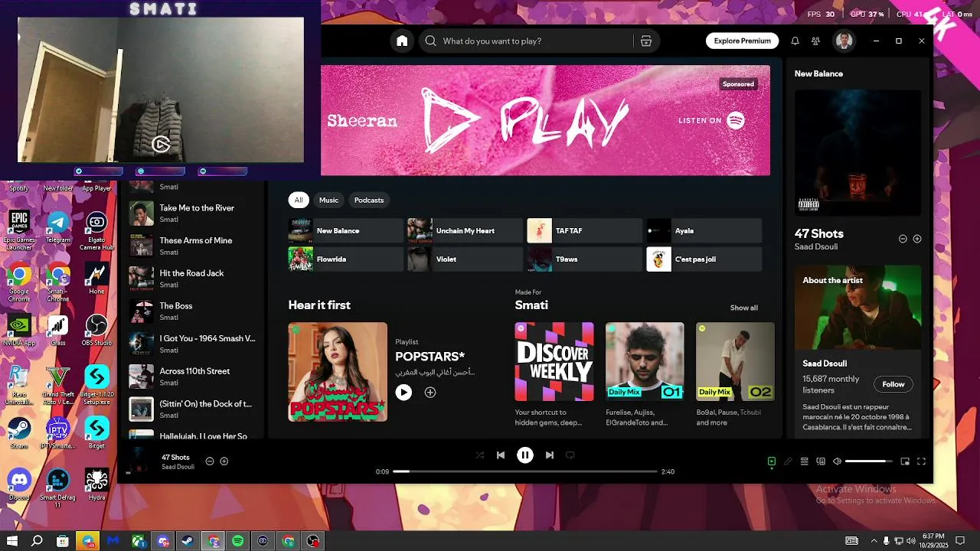980x551 pixels.
Task: Toggle shuffle in the player bar
Action: [x=479, y=455]
